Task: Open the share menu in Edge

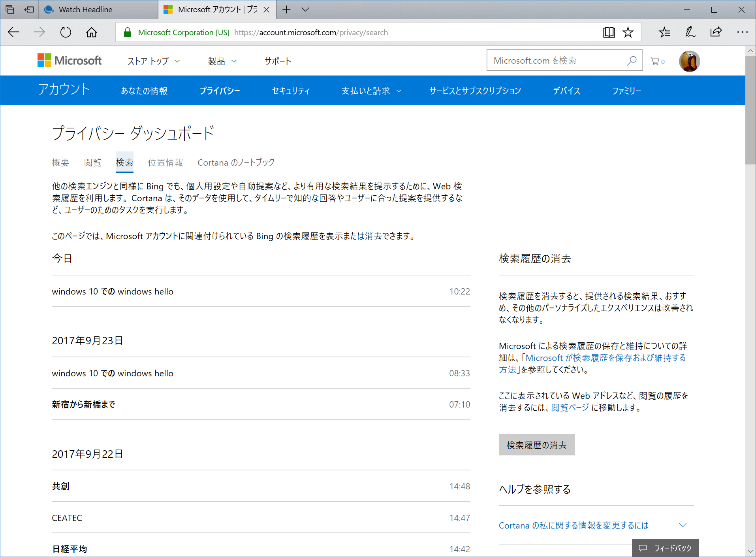Action: pyautogui.click(x=716, y=32)
